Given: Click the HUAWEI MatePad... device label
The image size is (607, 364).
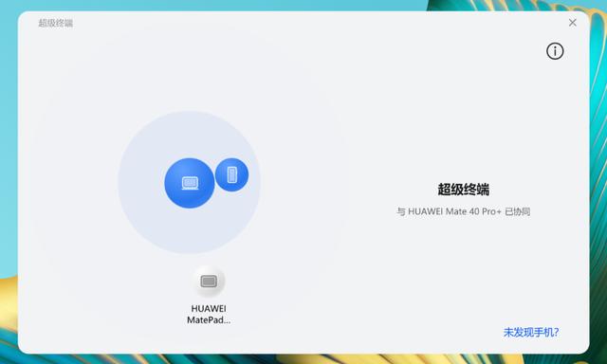Looking at the screenshot, I should point(209,314).
